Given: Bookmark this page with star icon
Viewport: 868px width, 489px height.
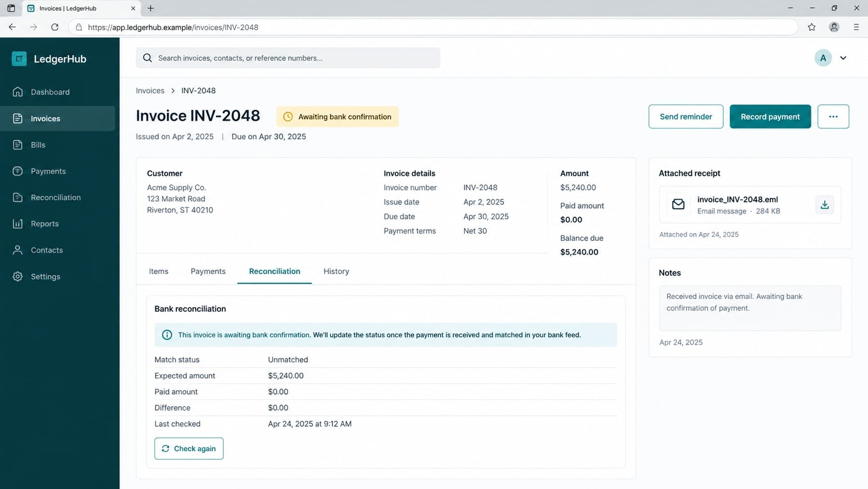Looking at the screenshot, I should pos(812,27).
